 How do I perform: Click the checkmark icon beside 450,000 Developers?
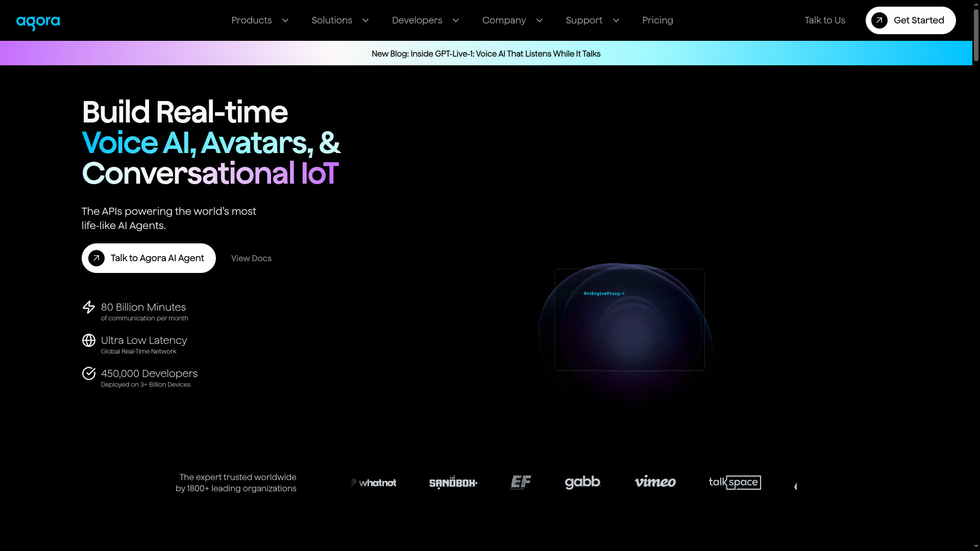point(89,373)
